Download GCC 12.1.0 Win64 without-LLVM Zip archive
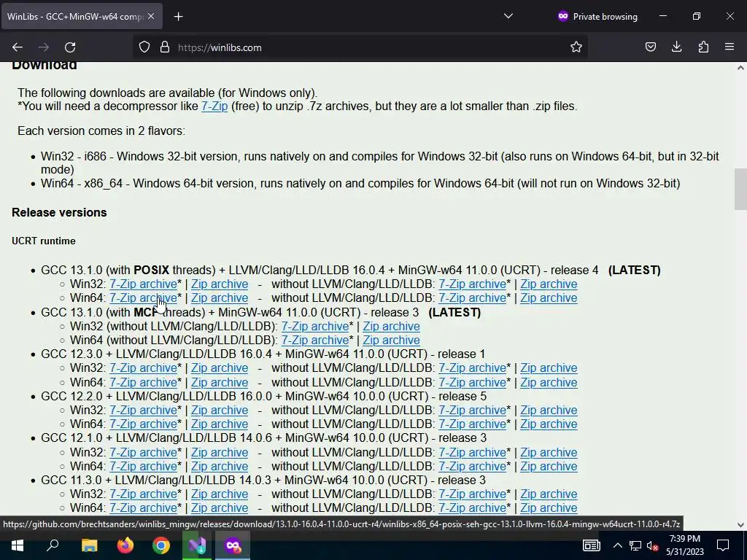 (549, 466)
